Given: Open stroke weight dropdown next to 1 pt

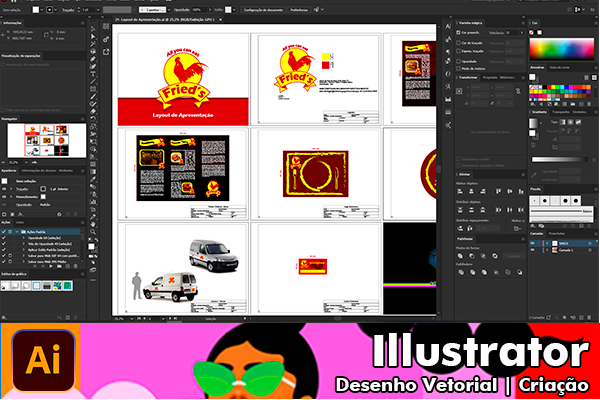Looking at the screenshot, I should pyautogui.click(x=98, y=10).
